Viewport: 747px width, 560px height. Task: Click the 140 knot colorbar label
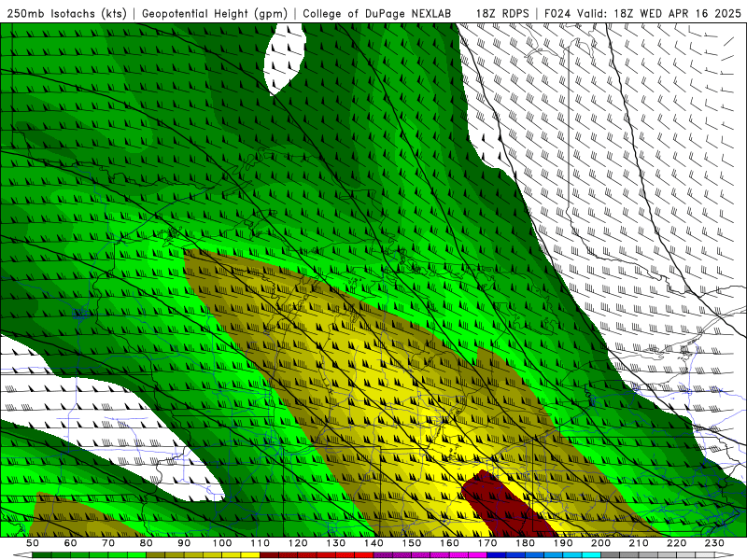(x=373, y=543)
